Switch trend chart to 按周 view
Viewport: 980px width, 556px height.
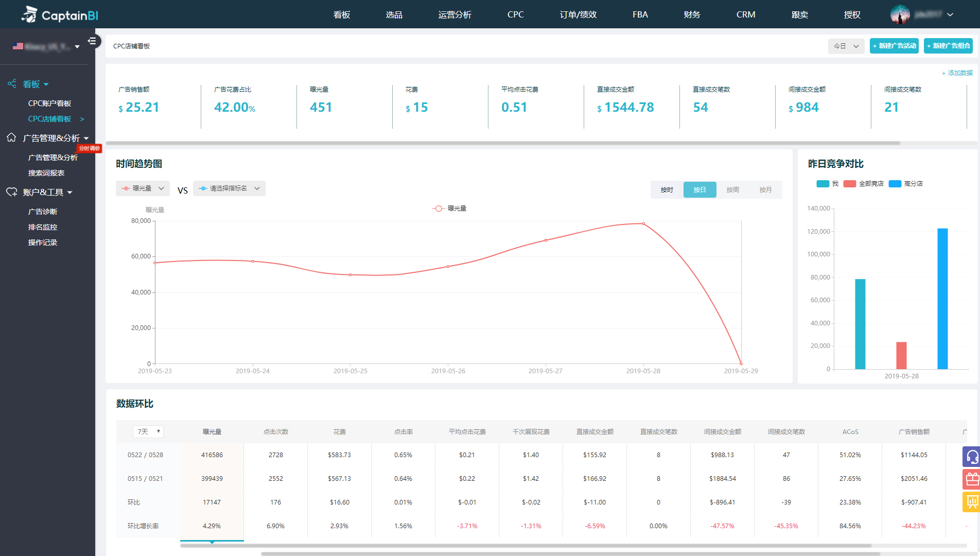[x=732, y=189]
